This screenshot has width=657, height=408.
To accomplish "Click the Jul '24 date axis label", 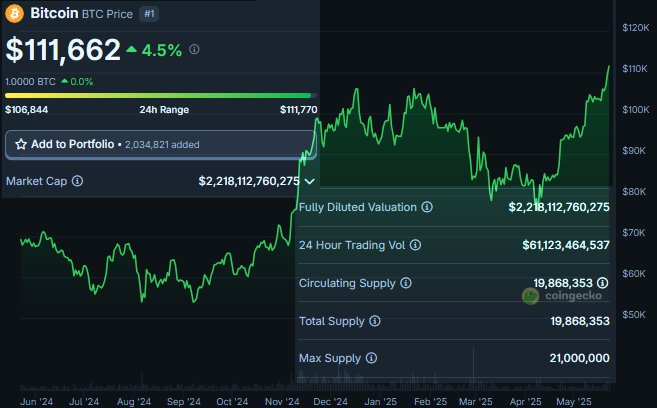I will click(84, 402).
